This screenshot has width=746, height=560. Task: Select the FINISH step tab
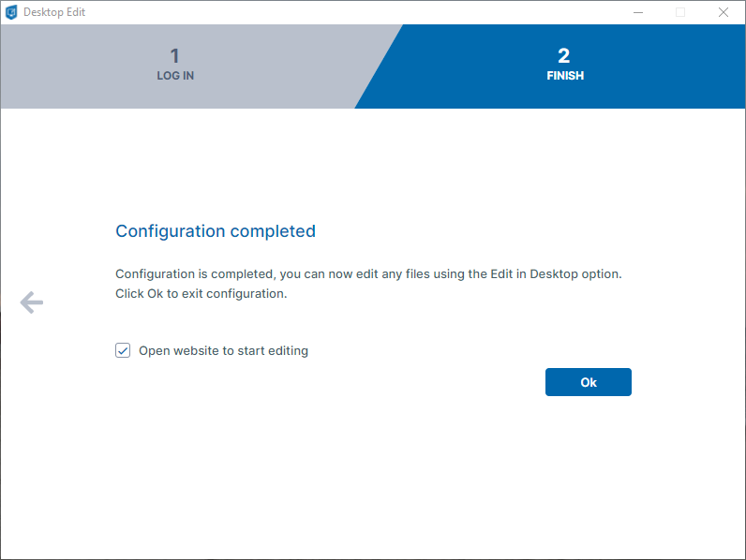click(562, 66)
